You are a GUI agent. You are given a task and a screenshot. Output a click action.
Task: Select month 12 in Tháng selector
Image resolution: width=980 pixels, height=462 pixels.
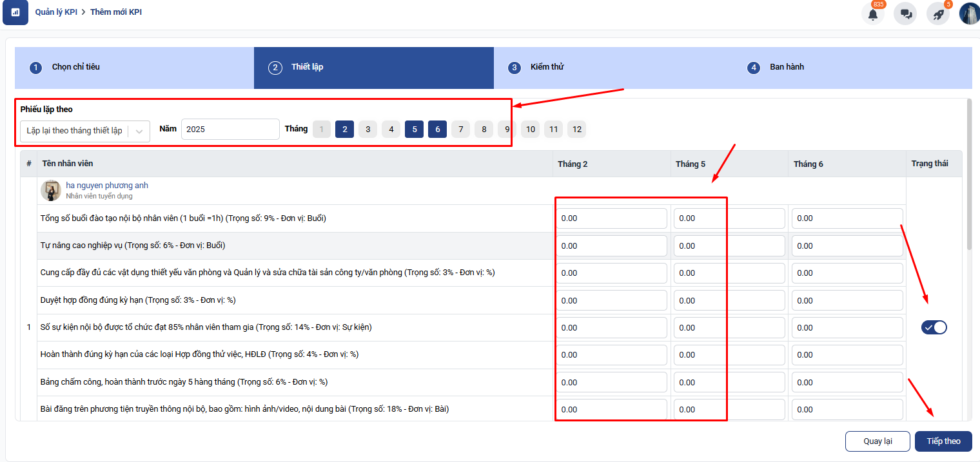click(x=577, y=130)
